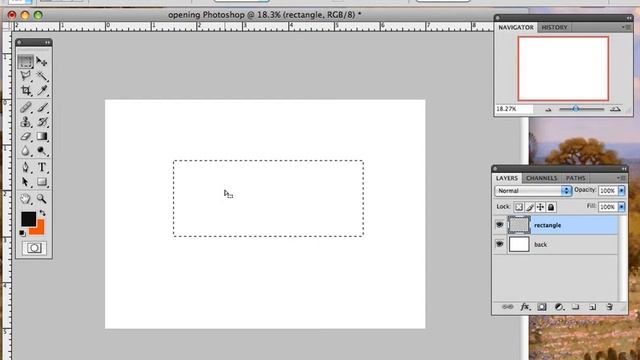Select the Magic Wand tool
This screenshot has height=360, width=640.
(x=42, y=76)
